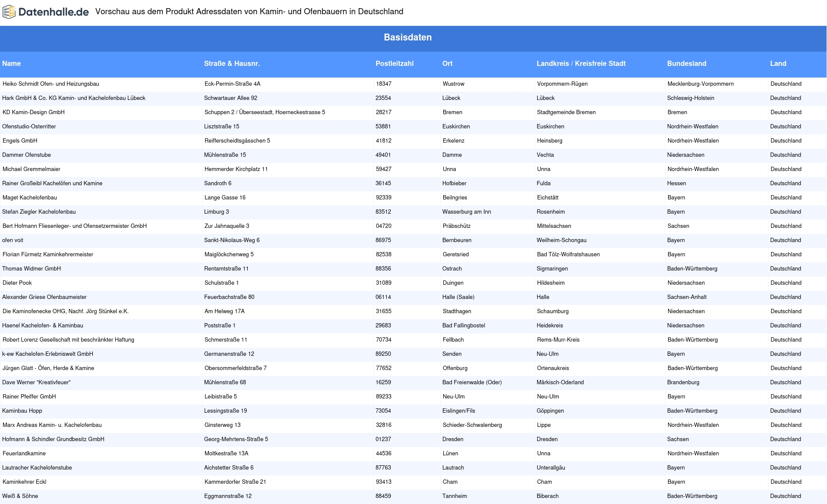Select Heiko Schmidt Ofen- und Heizungsbau

click(x=51, y=84)
